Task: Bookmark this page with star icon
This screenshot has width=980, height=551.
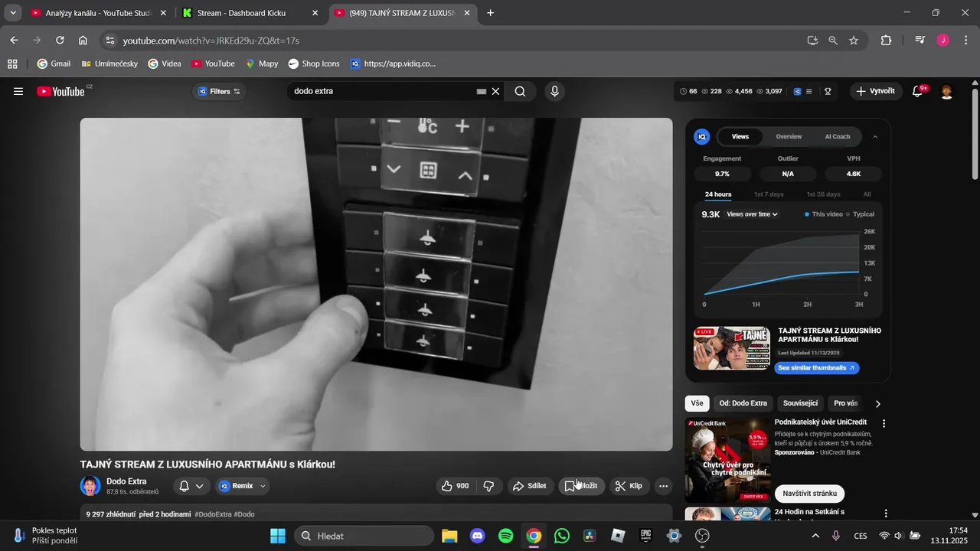Action: (x=854, y=41)
